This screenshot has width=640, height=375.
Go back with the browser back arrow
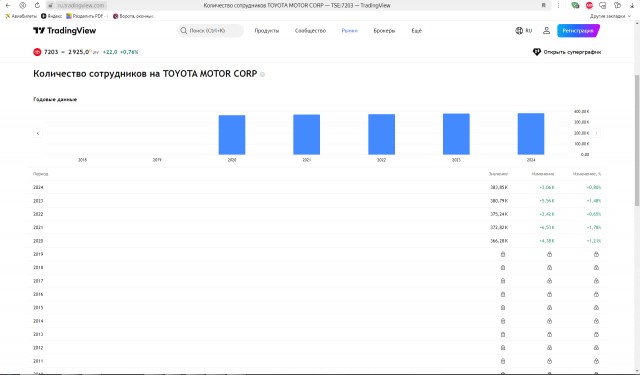tap(8, 5)
